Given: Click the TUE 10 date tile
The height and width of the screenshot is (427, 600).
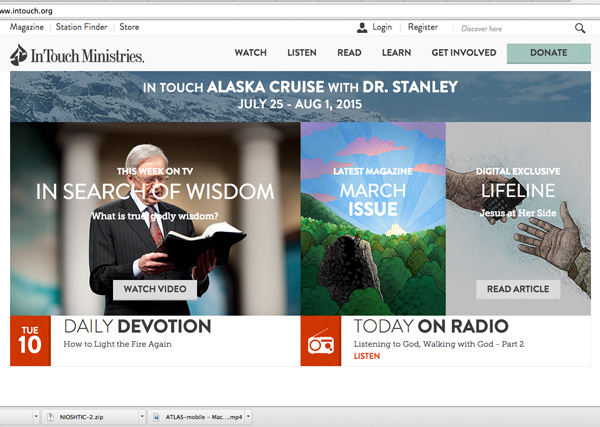Looking at the screenshot, I should point(30,341).
